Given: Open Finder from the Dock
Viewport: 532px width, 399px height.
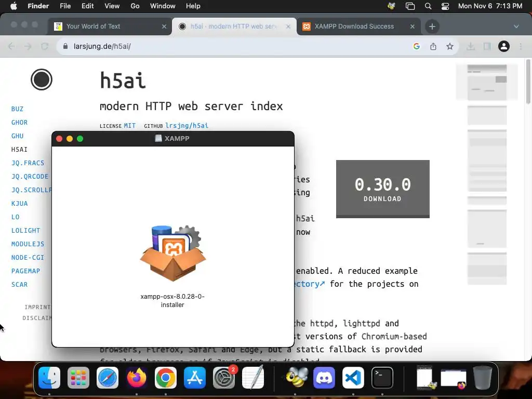Looking at the screenshot, I should pos(49,378).
